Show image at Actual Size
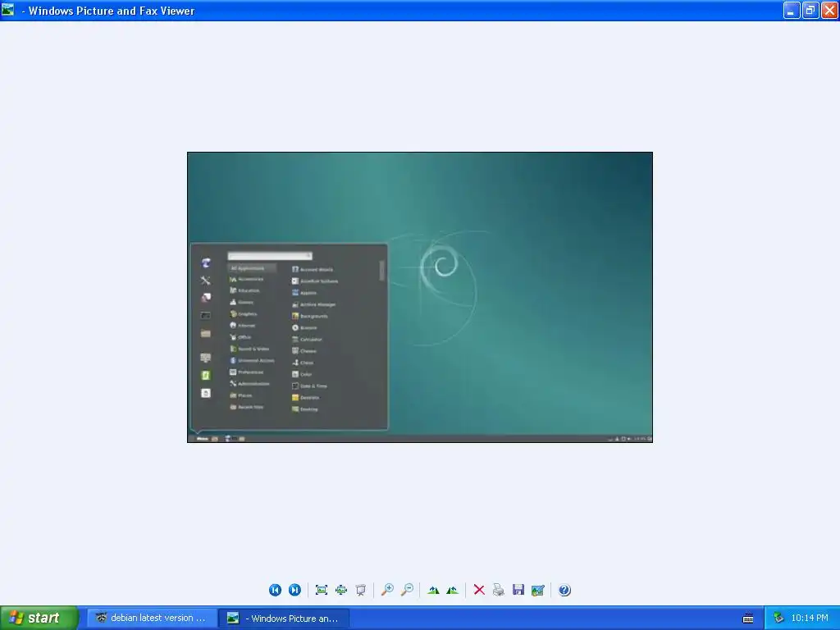The image size is (840, 630). [x=341, y=590]
